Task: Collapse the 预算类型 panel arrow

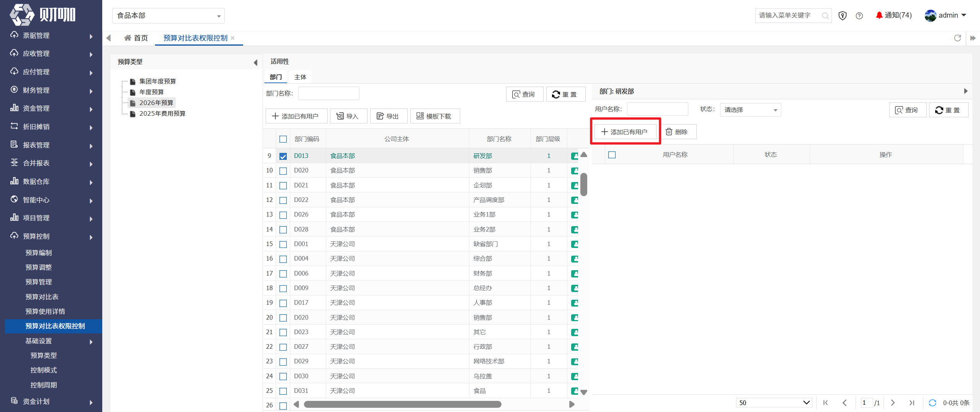Action: (255, 62)
